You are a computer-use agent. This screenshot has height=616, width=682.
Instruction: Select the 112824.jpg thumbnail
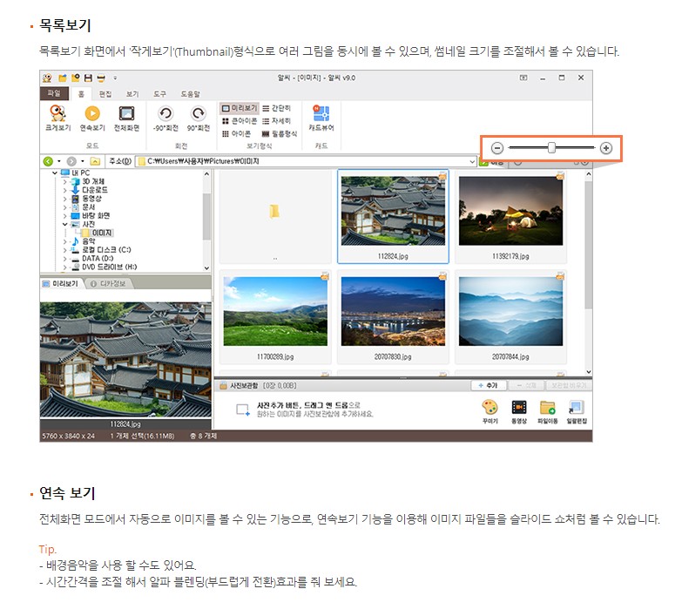pos(393,217)
